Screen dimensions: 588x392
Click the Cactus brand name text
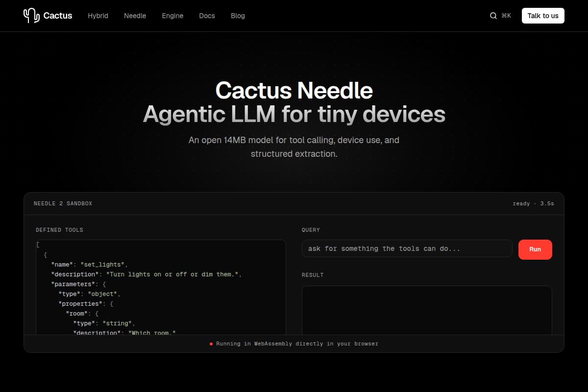58,16
